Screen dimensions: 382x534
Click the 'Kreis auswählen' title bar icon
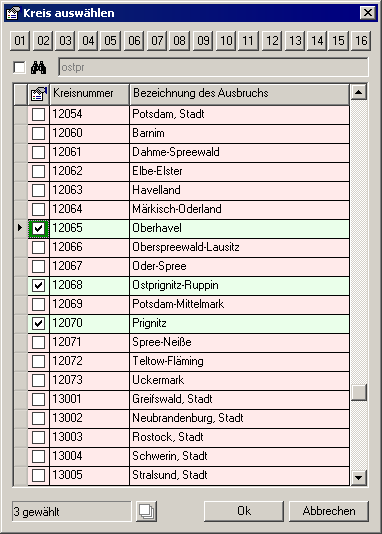pos(13,13)
